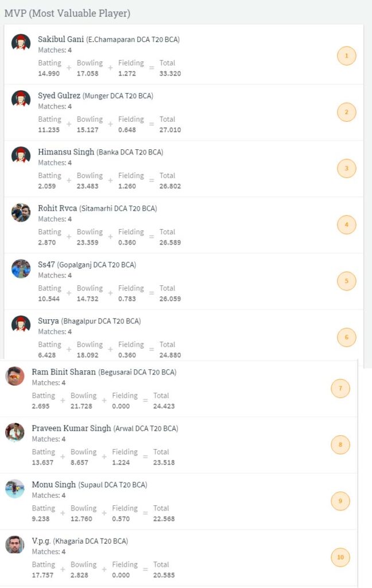Open the Praveen Kumar Singh name link

[x=71, y=428]
